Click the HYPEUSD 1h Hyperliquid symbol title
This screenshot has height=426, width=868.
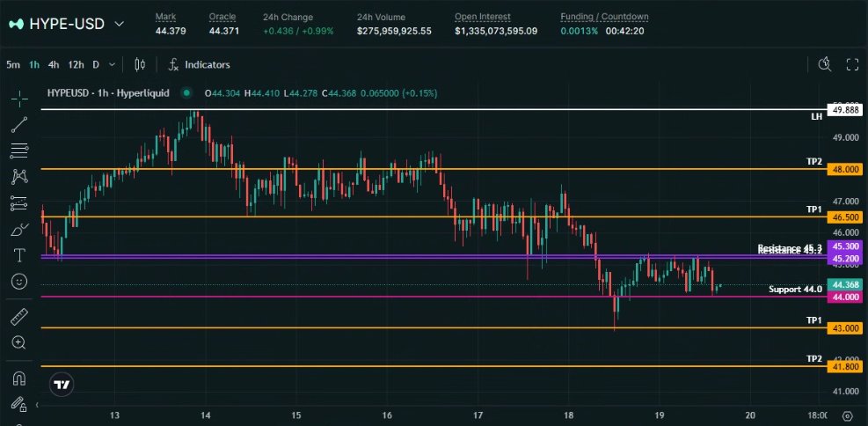point(108,93)
